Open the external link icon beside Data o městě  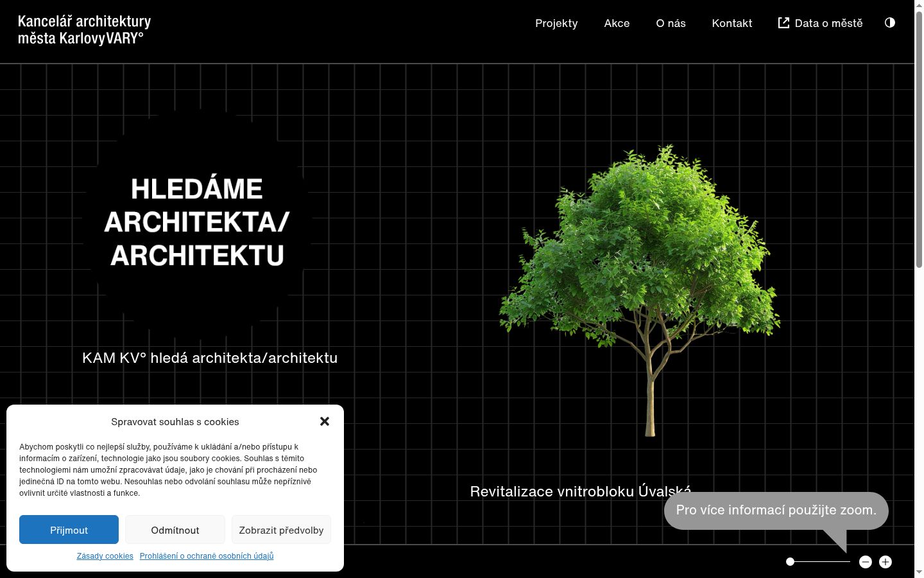[783, 23]
